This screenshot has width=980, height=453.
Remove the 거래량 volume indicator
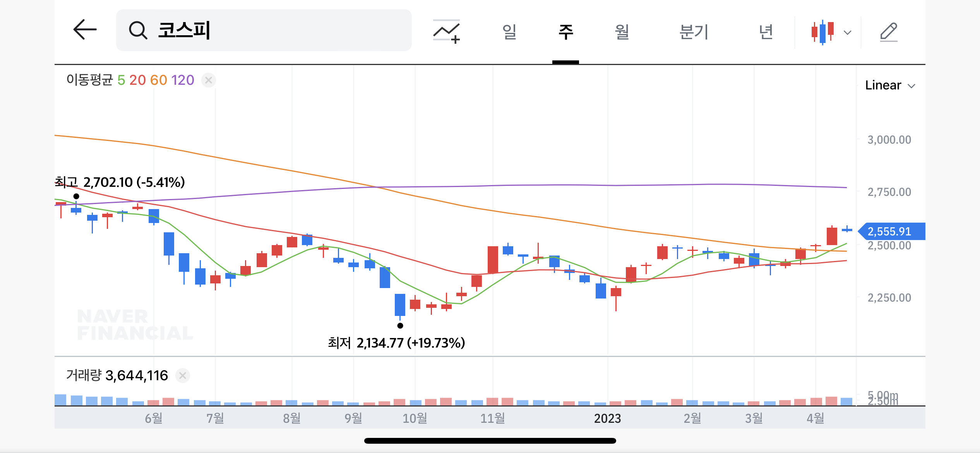pyautogui.click(x=183, y=375)
